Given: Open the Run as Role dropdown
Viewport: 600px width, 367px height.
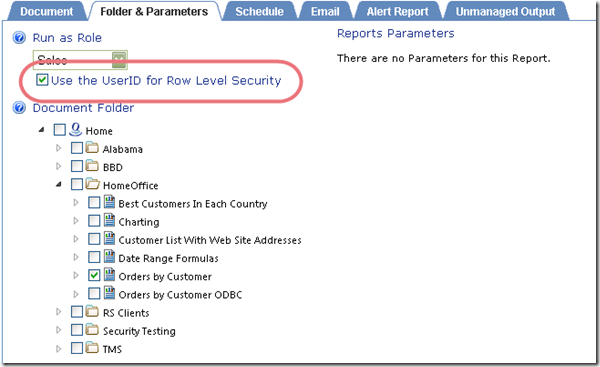Looking at the screenshot, I should (x=119, y=60).
